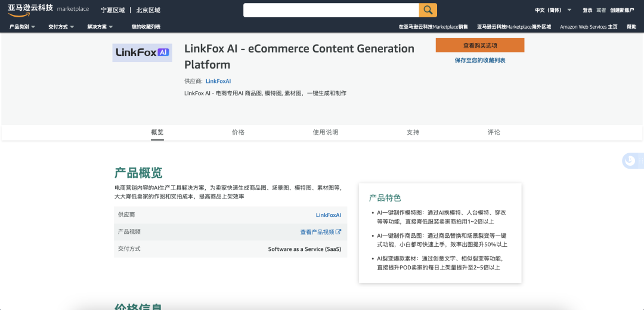
Task: Click the floating assistant widget icon
Action: click(x=629, y=160)
